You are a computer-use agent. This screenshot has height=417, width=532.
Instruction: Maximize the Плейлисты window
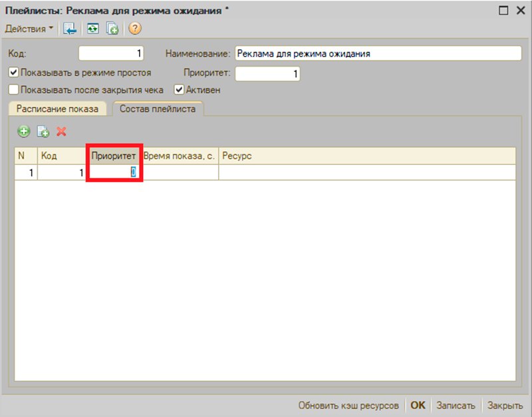pyautogui.click(x=503, y=11)
